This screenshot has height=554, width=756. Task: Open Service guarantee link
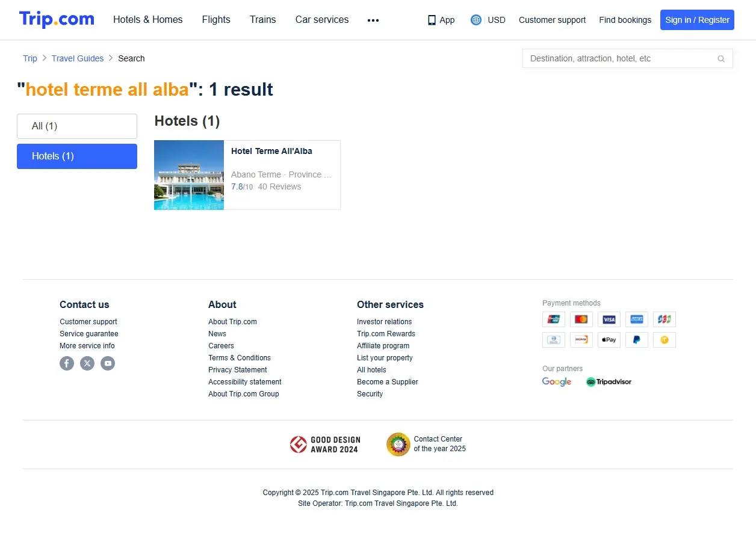[x=89, y=334]
